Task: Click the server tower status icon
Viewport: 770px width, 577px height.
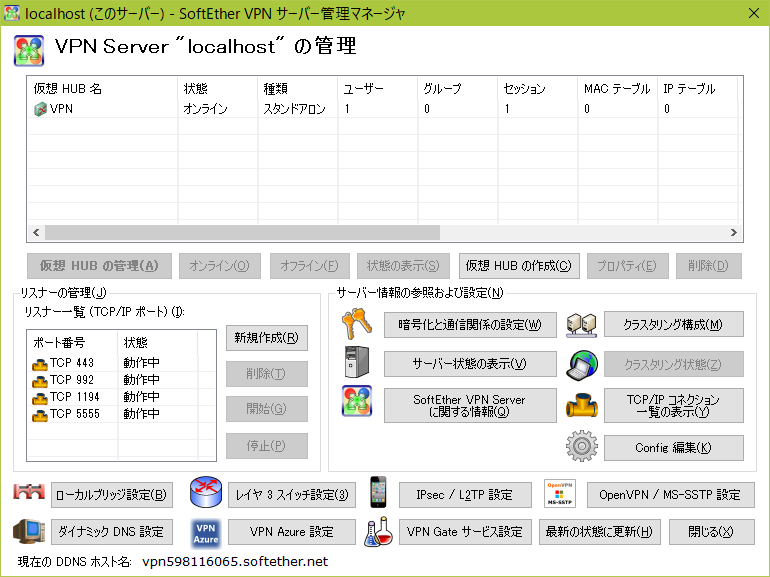Action: [x=357, y=362]
